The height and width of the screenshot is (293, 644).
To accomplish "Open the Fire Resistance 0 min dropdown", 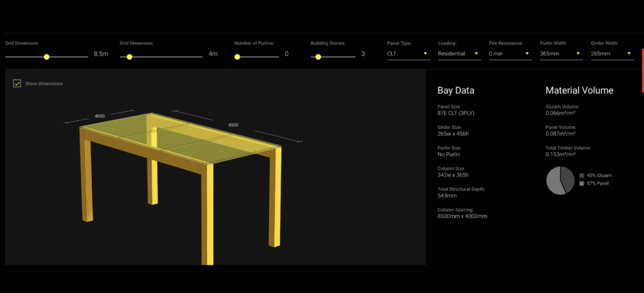I will pos(510,53).
